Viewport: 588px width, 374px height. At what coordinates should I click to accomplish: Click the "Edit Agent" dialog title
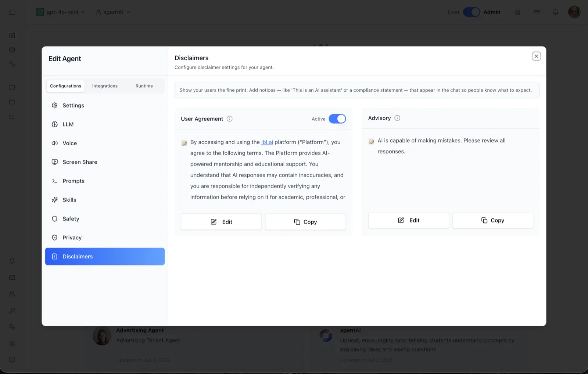pos(65,59)
